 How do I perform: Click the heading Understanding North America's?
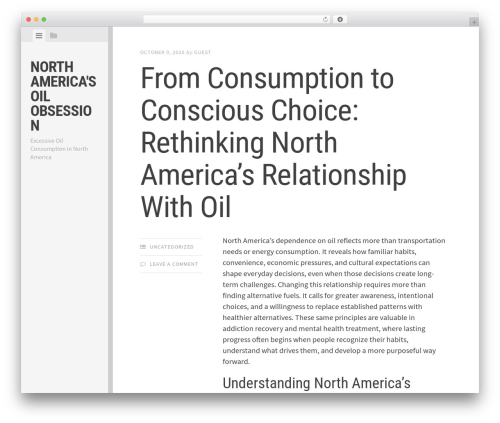pos(316,383)
